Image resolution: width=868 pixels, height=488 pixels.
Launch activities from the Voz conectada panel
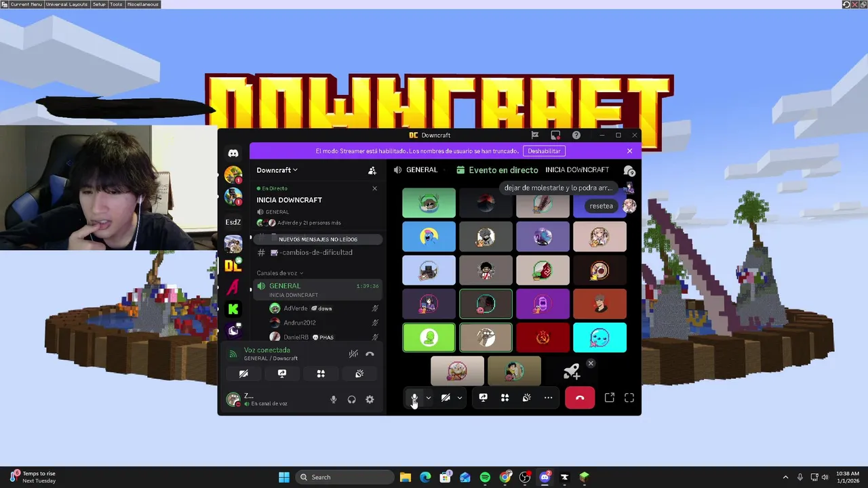tap(321, 373)
